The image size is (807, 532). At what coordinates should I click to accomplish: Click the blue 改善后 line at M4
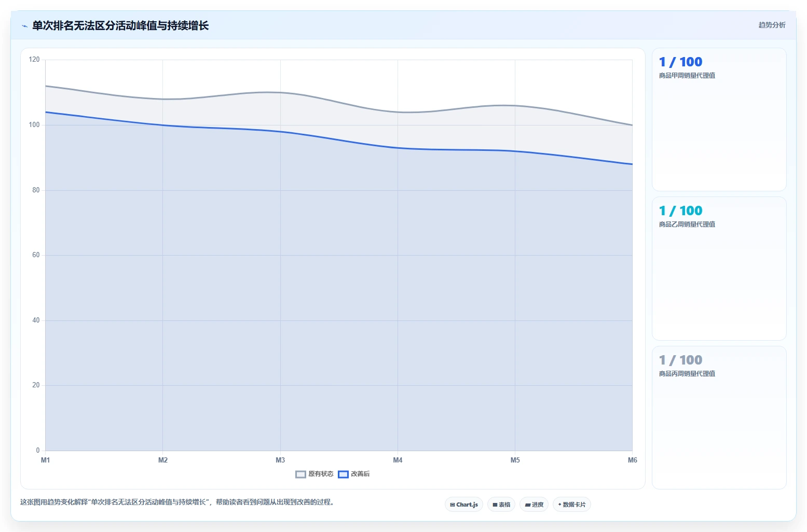pyautogui.click(x=398, y=148)
